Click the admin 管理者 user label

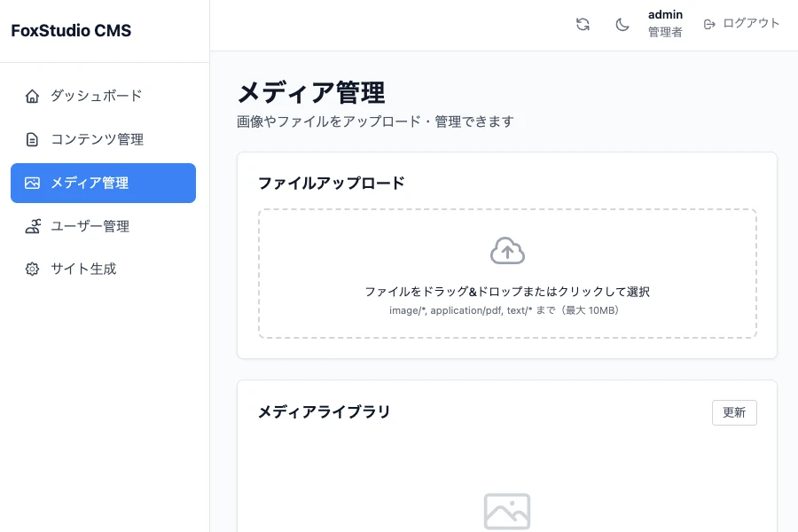(x=665, y=24)
